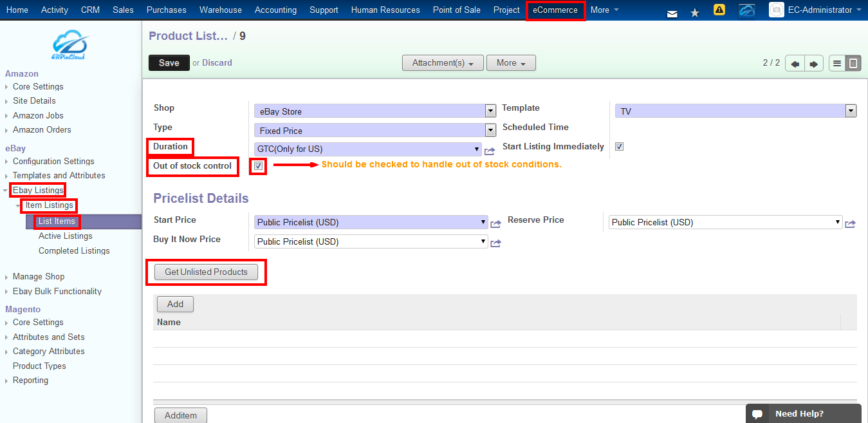Screen dimensions: 868x423
Task: Open the CRM top menu
Action: (90, 10)
